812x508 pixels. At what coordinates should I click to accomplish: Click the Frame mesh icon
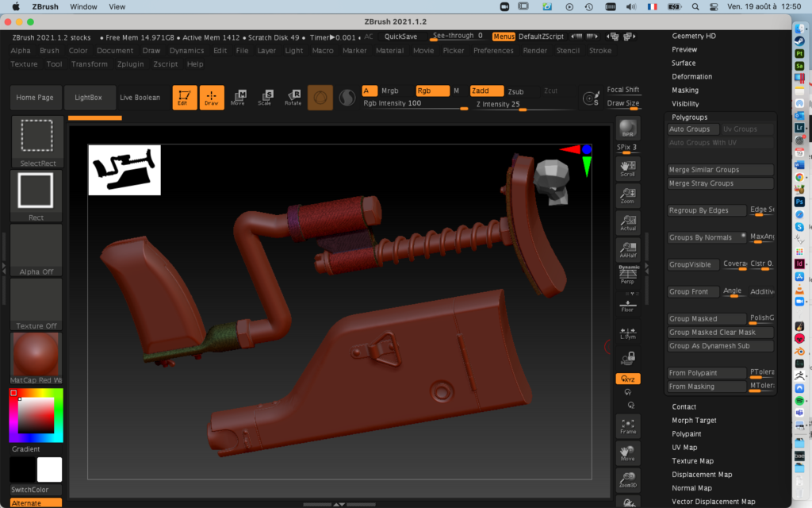(x=627, y=426)
